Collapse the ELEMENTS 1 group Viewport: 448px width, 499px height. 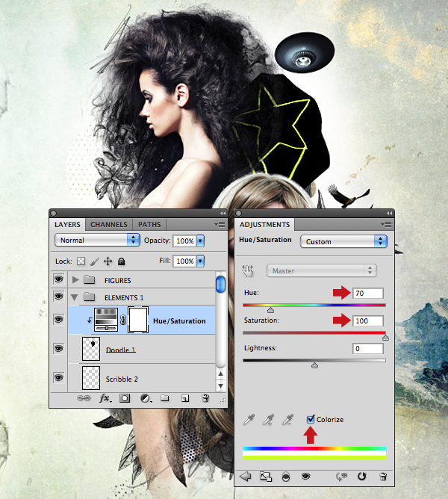tap(75, 297)
